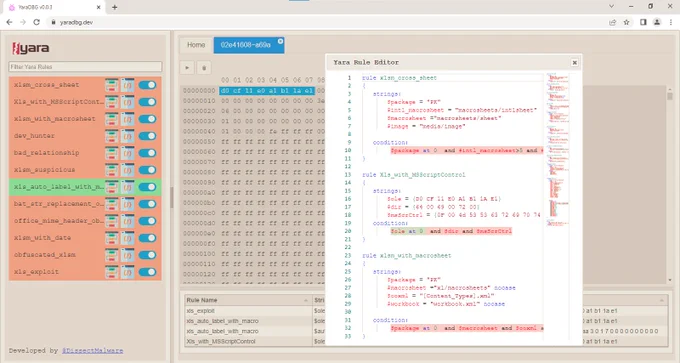Toggle the Xls_with_MSScriptCont rule switch
This screenshot has width=680, height=363.
click(x=147, y=102)
